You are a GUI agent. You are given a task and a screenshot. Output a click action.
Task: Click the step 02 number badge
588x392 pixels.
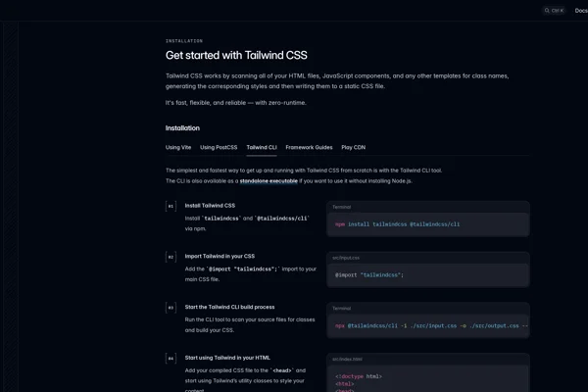pos(171,257)
